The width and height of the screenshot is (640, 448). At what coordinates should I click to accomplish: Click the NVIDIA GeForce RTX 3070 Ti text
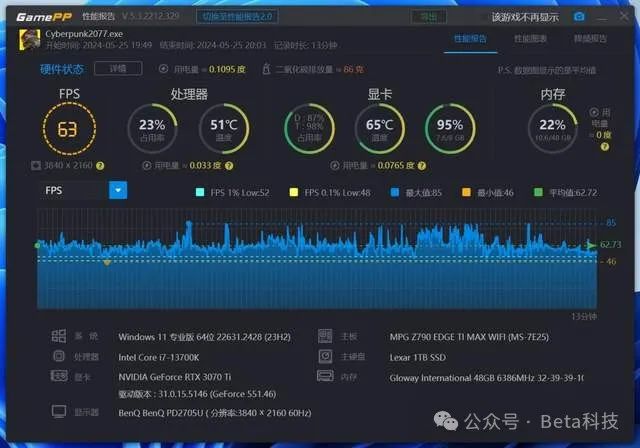tap(175, 377)
